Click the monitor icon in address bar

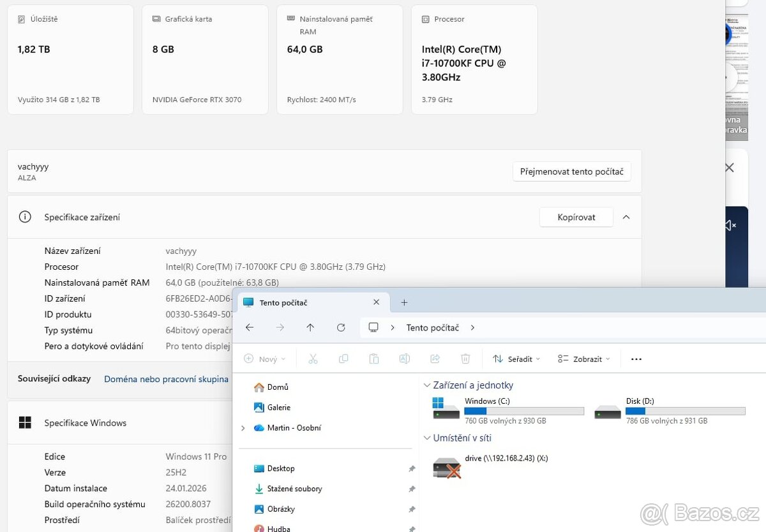tap(373, 327)
